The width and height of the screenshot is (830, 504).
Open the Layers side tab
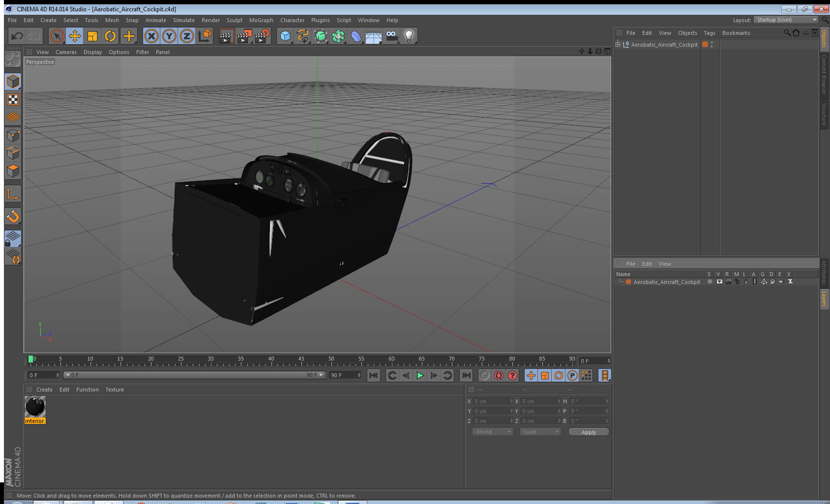(824, 299)
